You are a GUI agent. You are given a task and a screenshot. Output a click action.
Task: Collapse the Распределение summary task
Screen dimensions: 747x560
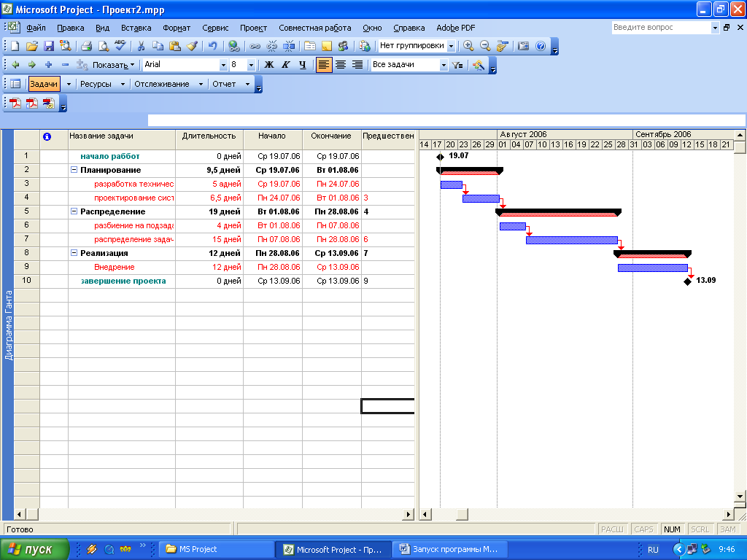click(74, 211)
